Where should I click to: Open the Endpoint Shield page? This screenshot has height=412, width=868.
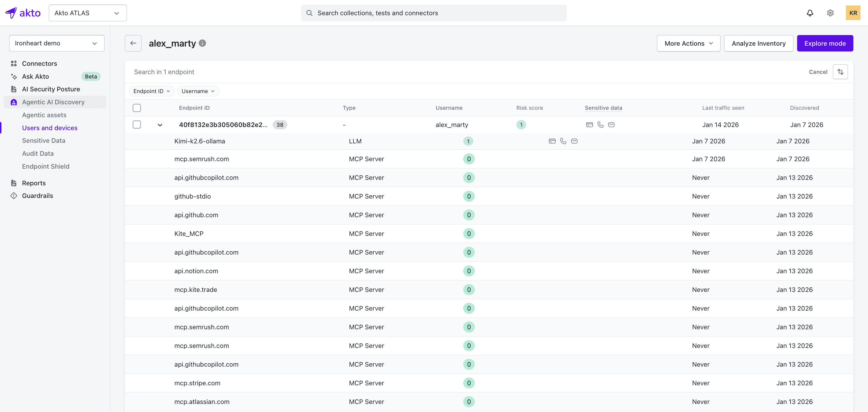tap(45, 166)
